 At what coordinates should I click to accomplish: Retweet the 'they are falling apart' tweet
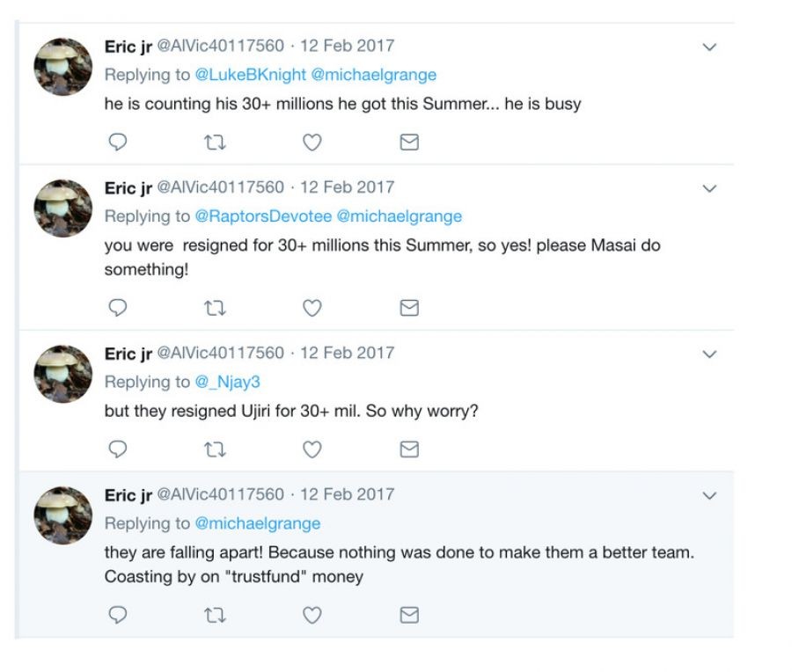point(215,616)
